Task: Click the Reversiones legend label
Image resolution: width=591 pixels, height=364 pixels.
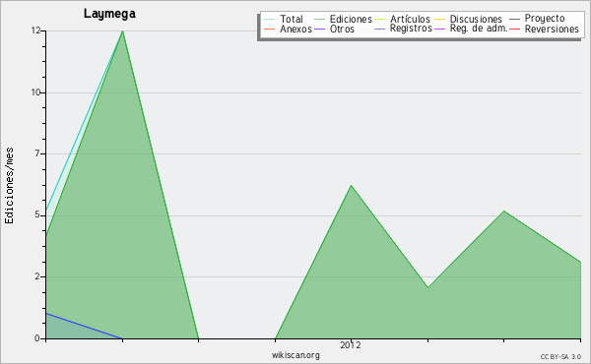Action: tap(552, 29)
